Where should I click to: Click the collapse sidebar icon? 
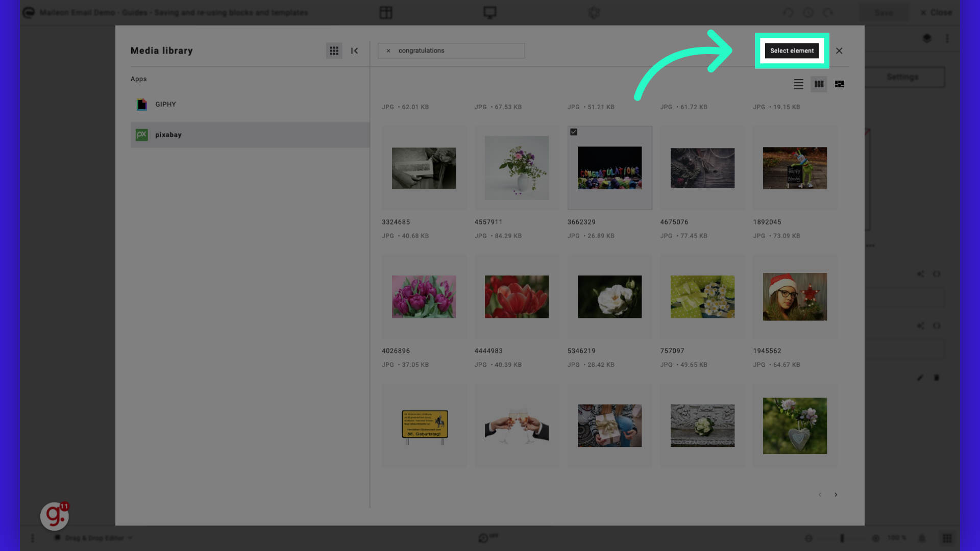pos(355,51)
